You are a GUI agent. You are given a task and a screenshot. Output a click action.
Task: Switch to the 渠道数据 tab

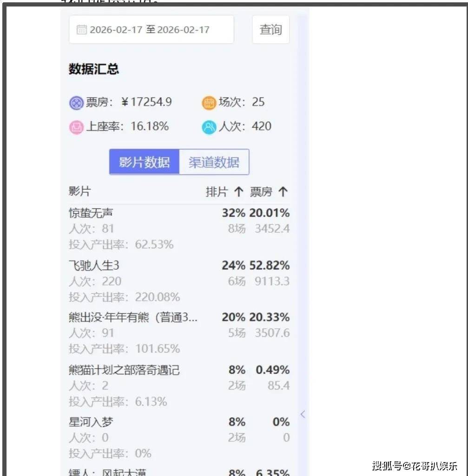click(214, 162)
